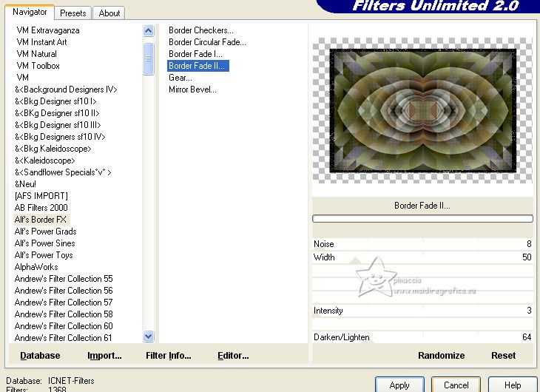Select Alf's Border FX category
The width and height of the screenshot is (540, 392).
41,220
